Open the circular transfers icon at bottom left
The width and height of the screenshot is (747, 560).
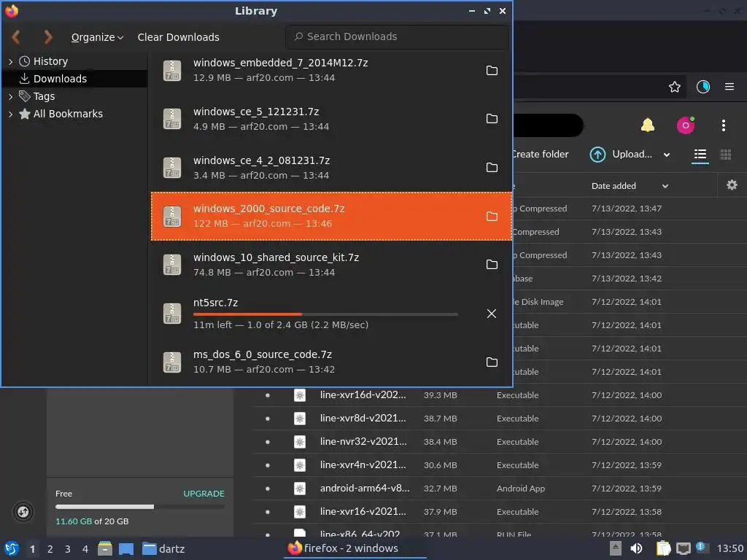click(x=23, y=512)
